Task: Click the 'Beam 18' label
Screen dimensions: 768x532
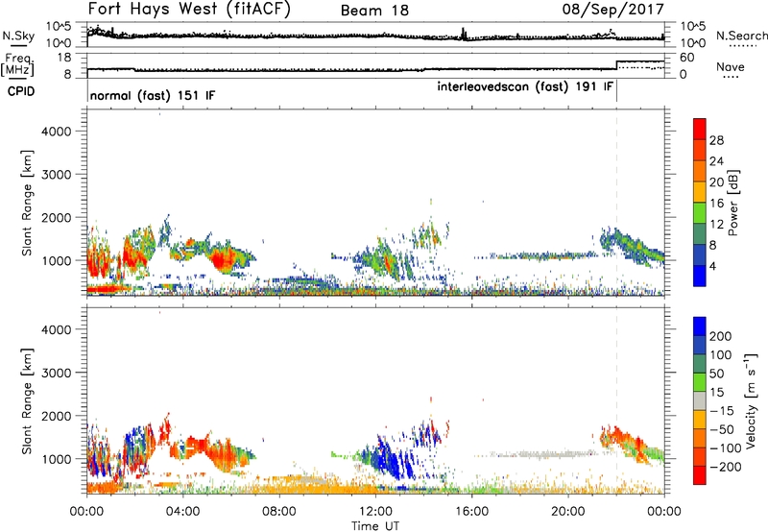Action: pos(374,11)
